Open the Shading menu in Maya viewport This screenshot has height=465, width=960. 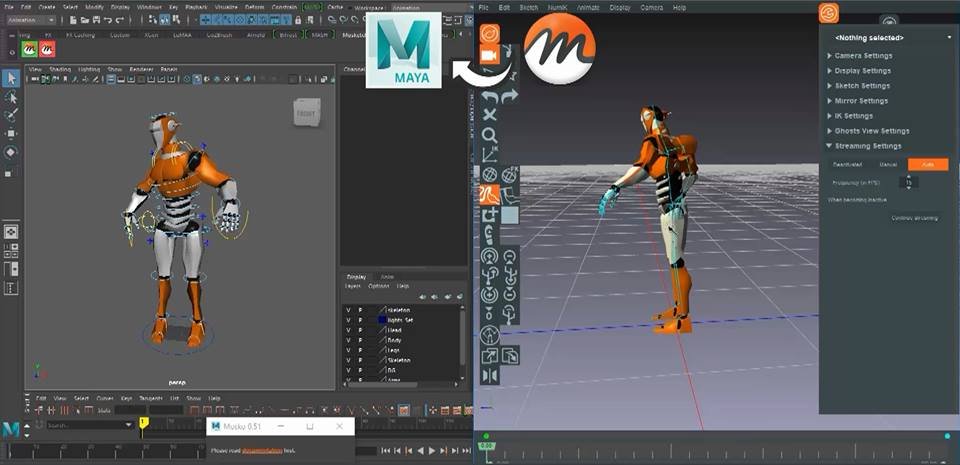60,69
